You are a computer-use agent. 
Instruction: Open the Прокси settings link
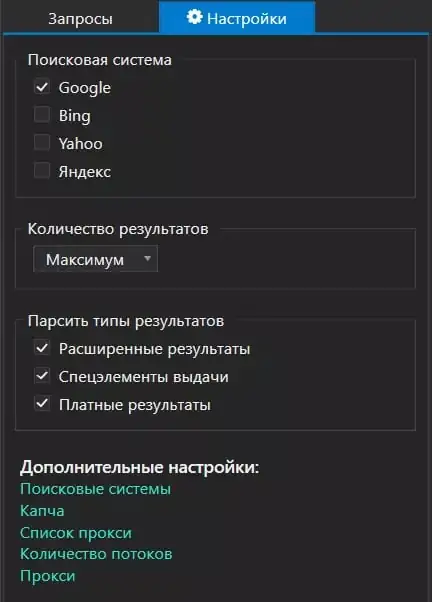click(x=48, y=576)
